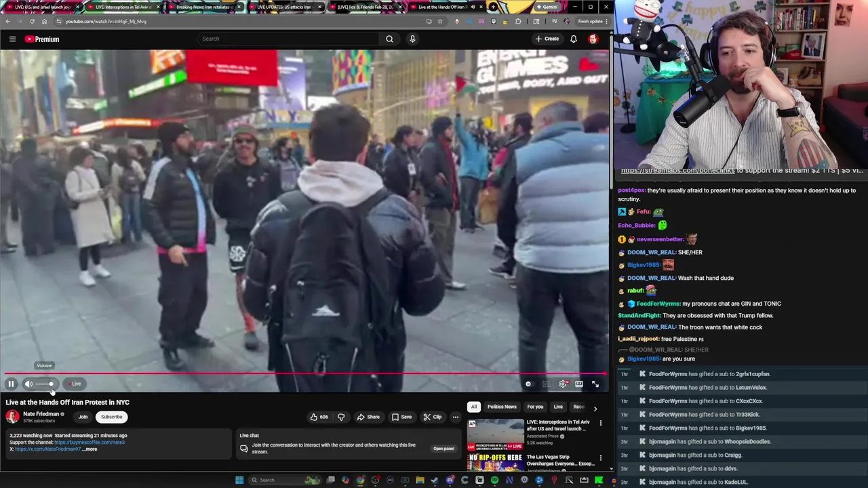Screen dimensions: 868x488
Task: Select Politics News filter chip
Action: click(x=502, y=407)
